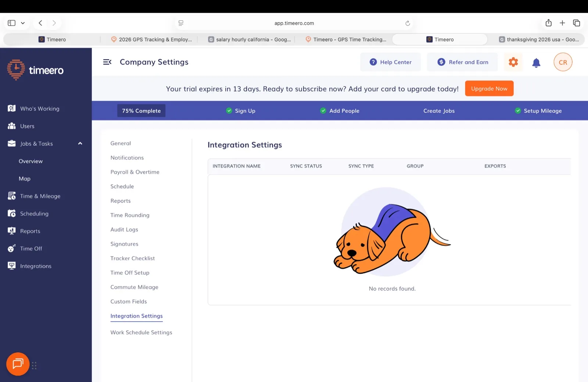Open the Help Center
This screenshot has width=588, height=382.
(391, 62)
